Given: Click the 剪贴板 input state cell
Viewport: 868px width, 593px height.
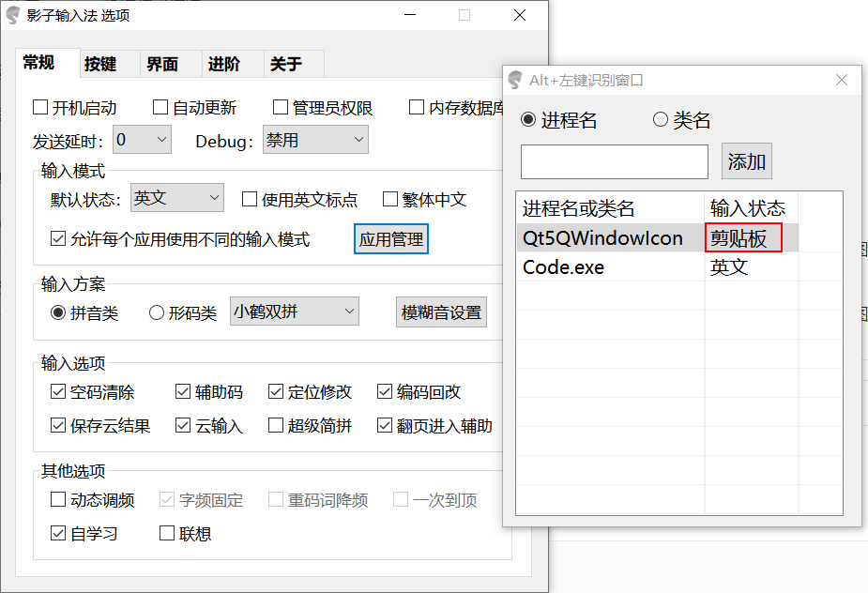Looking at the screenshot, I should [743, 238].
